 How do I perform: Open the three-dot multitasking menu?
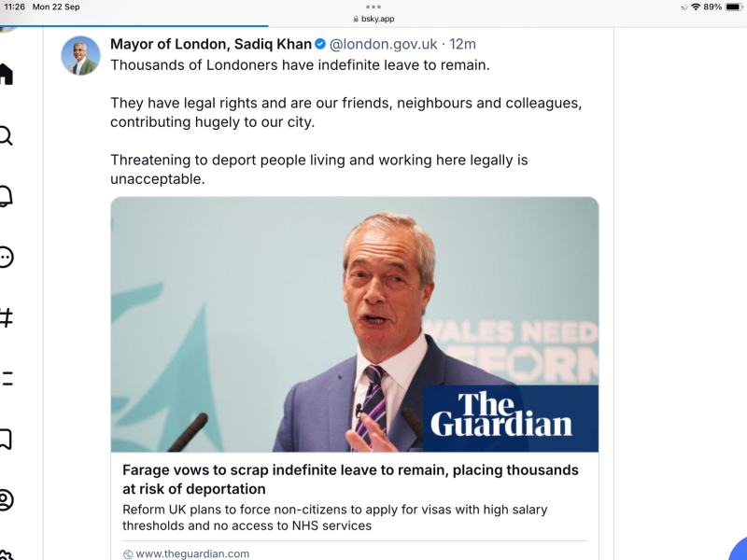(x=373, y=7)
